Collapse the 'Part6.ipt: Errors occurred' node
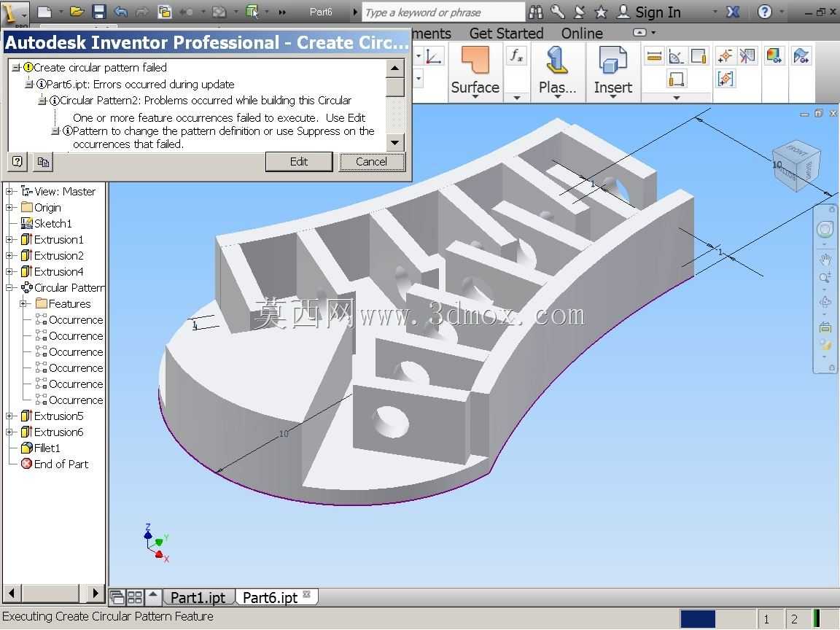This screenshot has width=840, height=630. point(29,84)
